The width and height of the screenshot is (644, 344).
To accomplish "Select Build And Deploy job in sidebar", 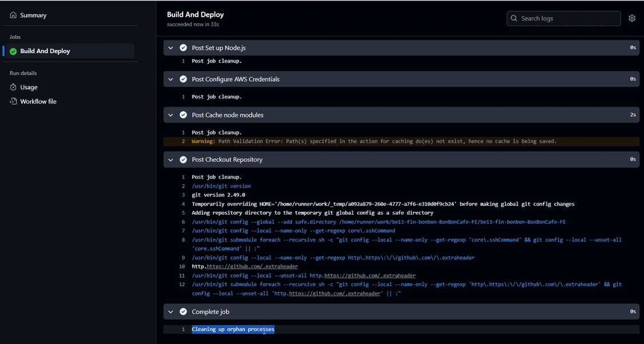I will (70, 51).
